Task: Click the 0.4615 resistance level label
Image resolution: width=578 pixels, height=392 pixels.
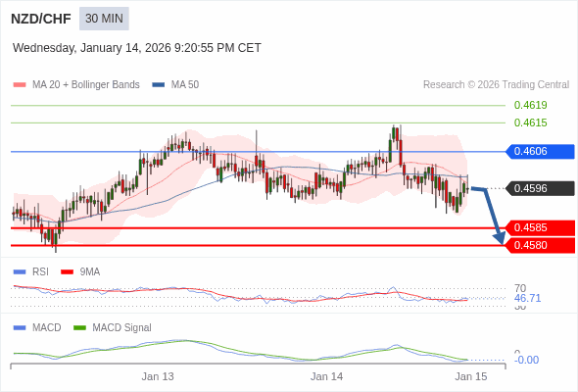Action: tap(530, 122)
